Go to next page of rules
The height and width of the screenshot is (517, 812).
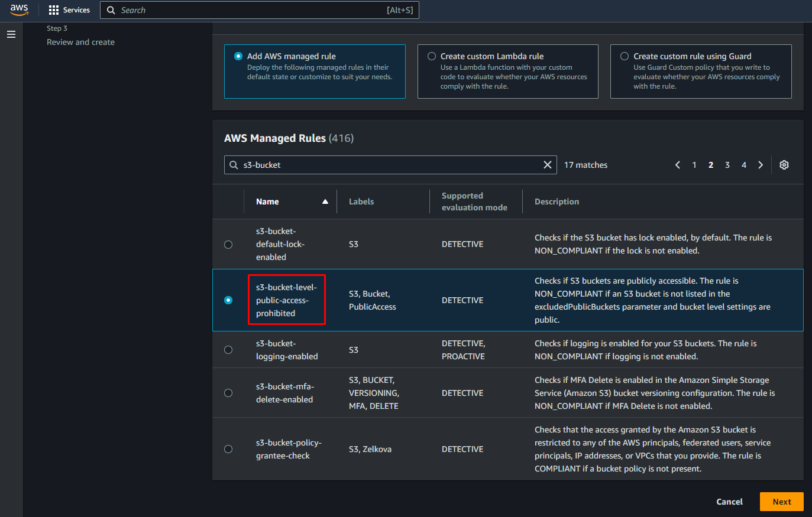click(x=761, y=165)
